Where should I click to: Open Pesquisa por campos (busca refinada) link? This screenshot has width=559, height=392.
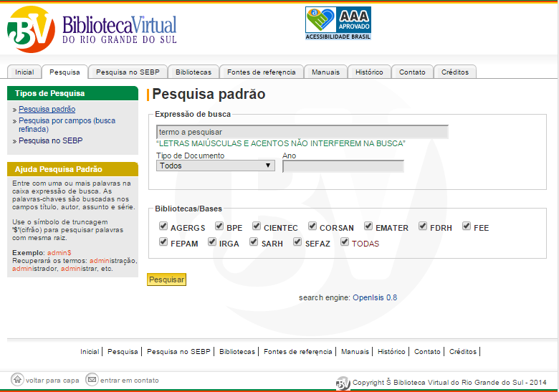pyautogui.click(x=67, y=125)
